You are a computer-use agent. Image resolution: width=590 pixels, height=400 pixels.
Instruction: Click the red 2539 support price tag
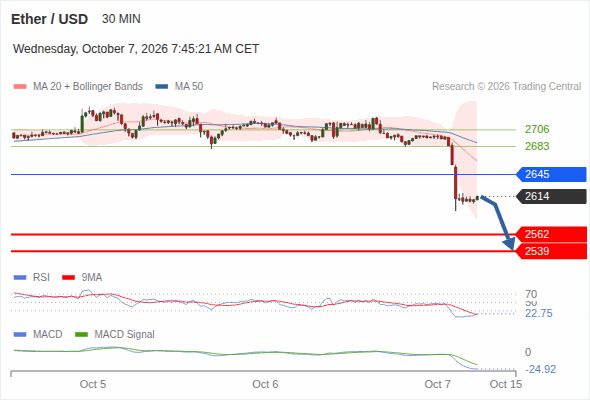pyautogui.click(x=551, y=251)
